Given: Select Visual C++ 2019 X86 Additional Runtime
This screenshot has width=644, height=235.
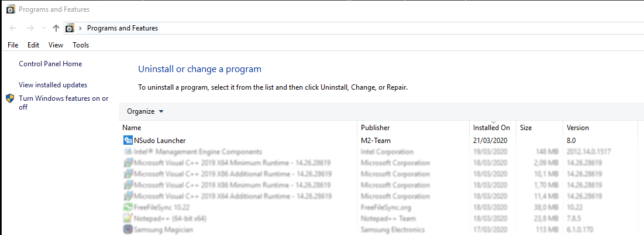Looking at the screenshot, I should click(x=380, y=173).
